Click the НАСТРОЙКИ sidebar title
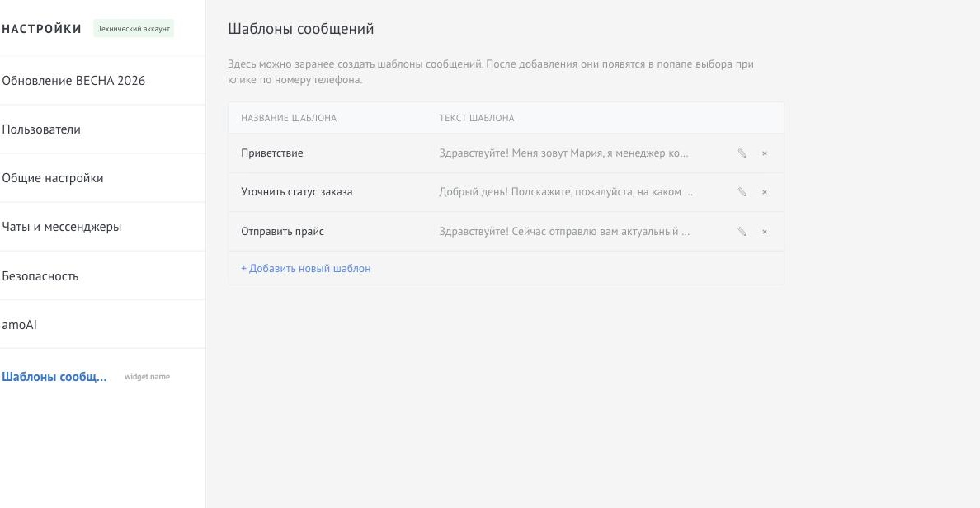This screenshot has width=980, height=508. [42, 29]
